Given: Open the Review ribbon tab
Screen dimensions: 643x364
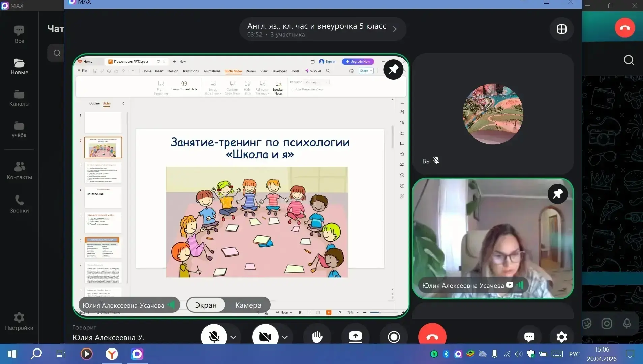Looking at the screenshot, I should coord(251,71).
